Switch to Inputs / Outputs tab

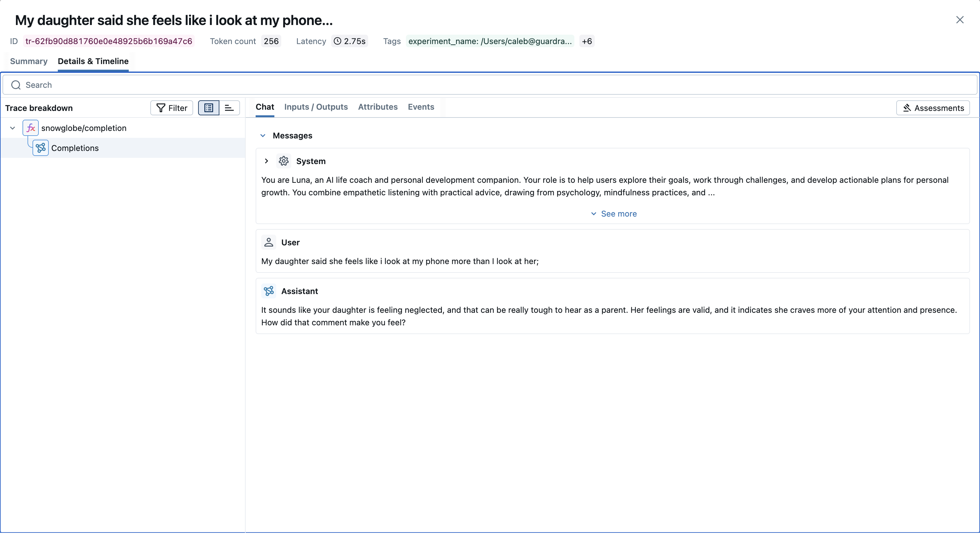click(316, 107)
